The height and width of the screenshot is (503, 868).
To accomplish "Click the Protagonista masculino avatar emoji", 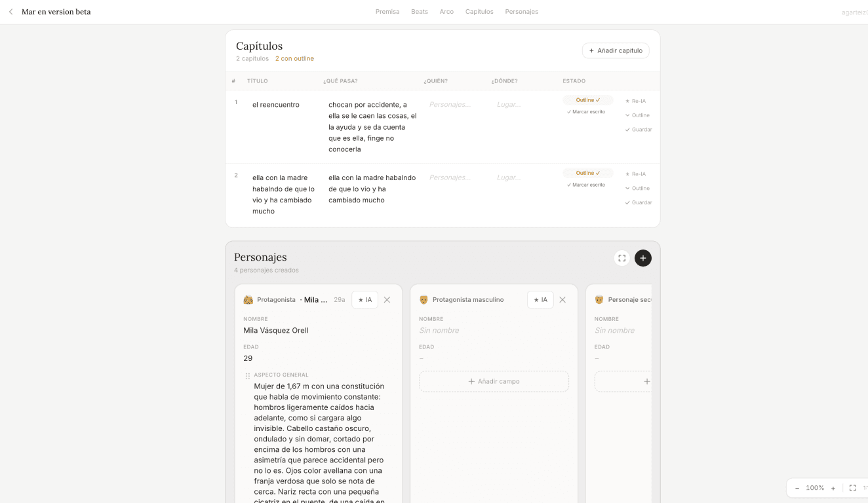I will pyautogui.click(x=424, y=300).
